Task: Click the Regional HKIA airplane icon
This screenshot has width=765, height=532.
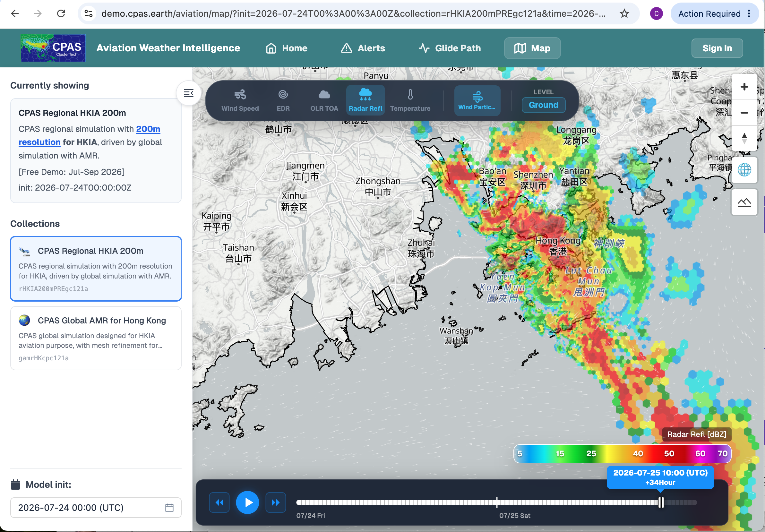Action: coord(25,251)
